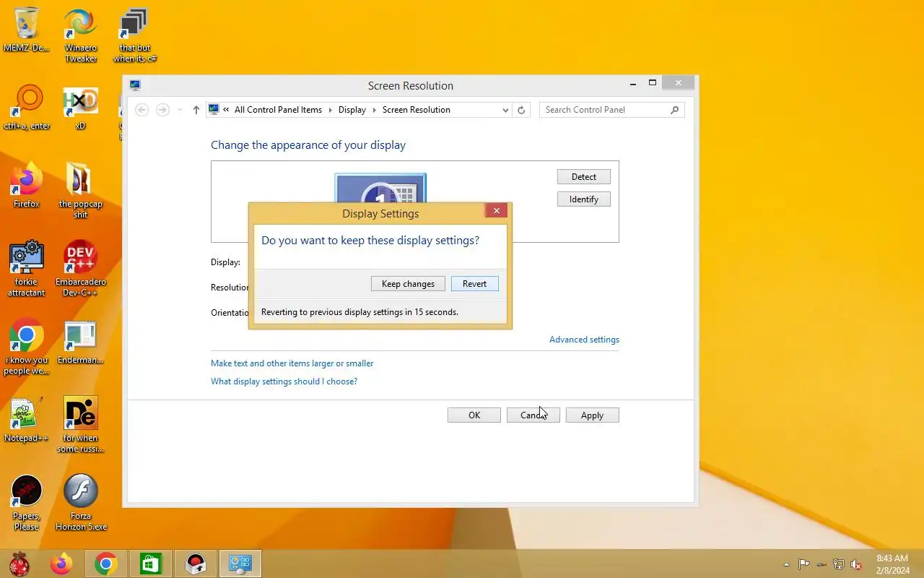Open Advanced settings link
This screenshot has height=578, width=924.
click(x=584, y=340)
